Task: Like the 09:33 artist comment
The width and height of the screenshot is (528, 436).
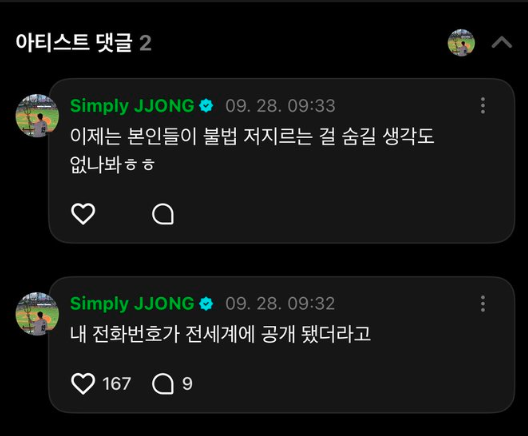Action: [83, 214]
